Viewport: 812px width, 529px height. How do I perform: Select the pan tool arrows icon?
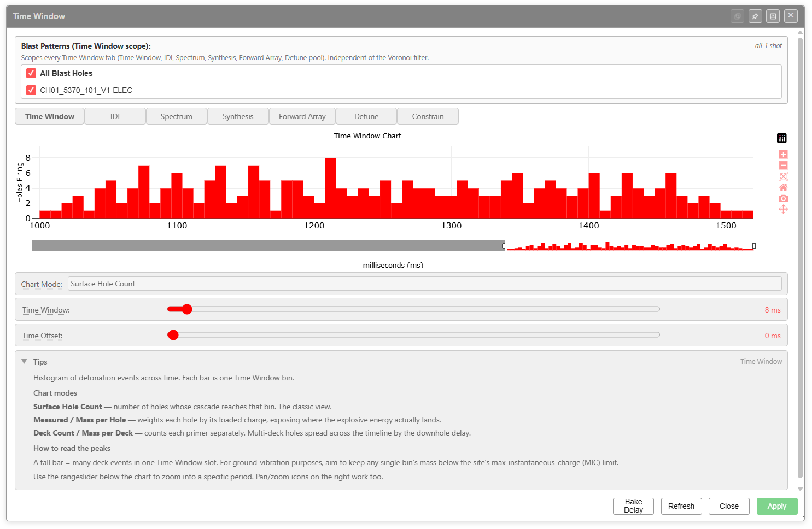click(783, 209)
